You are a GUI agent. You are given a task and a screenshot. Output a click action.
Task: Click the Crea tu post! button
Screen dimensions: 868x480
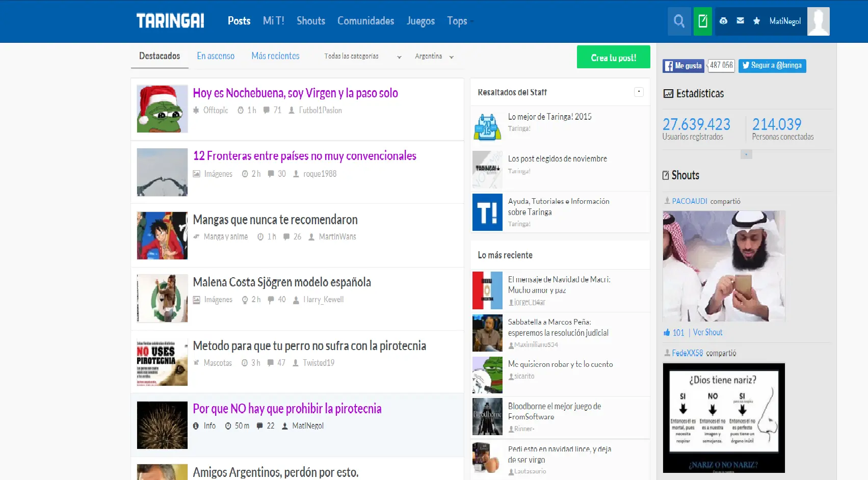614,57
